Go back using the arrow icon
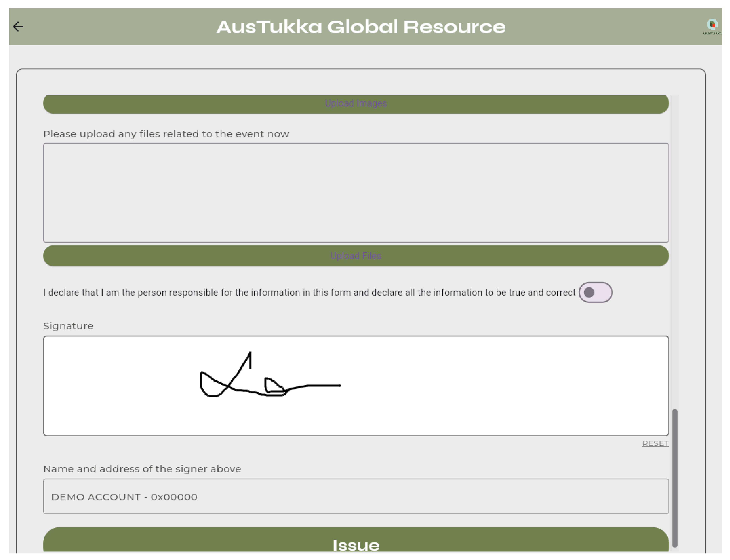The image size is (730, 560). pyautogui.click(x=18, y=27)
